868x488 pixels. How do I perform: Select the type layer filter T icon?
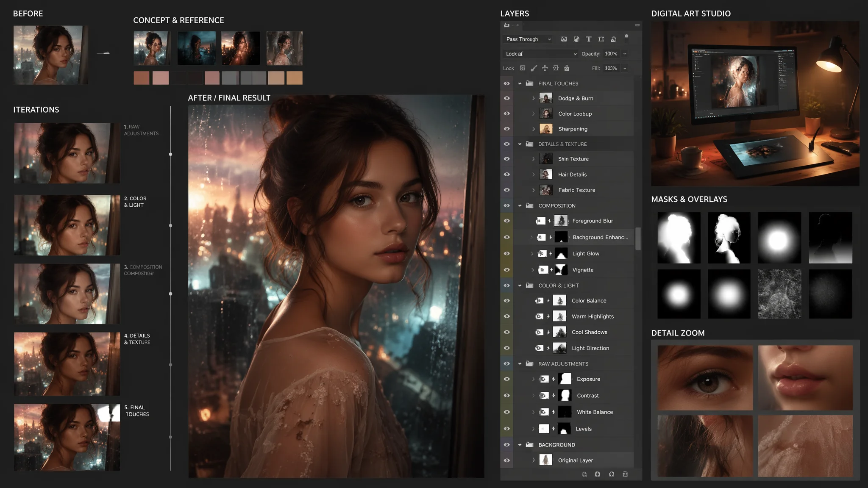(x=589, y=39)
